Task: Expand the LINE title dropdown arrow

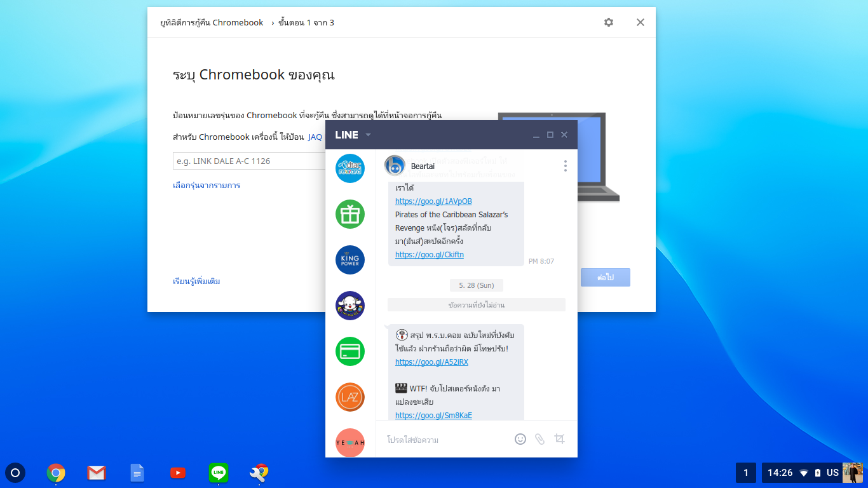Action: coord(368,135)
